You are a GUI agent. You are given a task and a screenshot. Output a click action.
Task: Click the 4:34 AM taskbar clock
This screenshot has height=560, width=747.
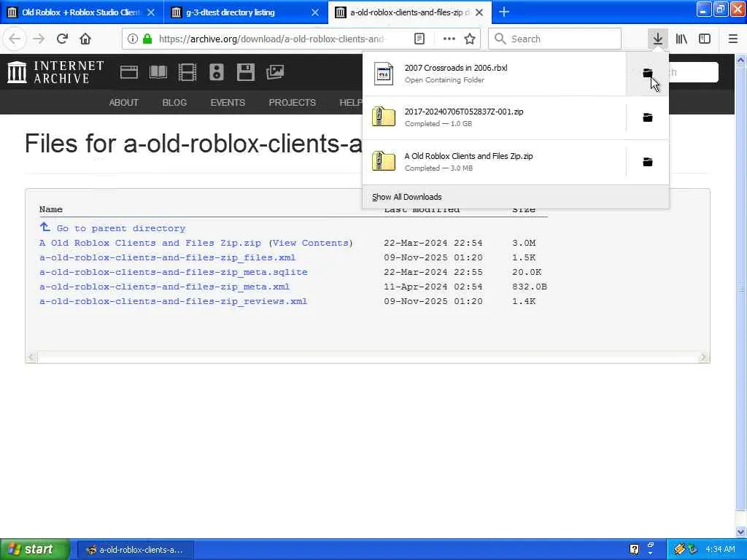point(720,550)
